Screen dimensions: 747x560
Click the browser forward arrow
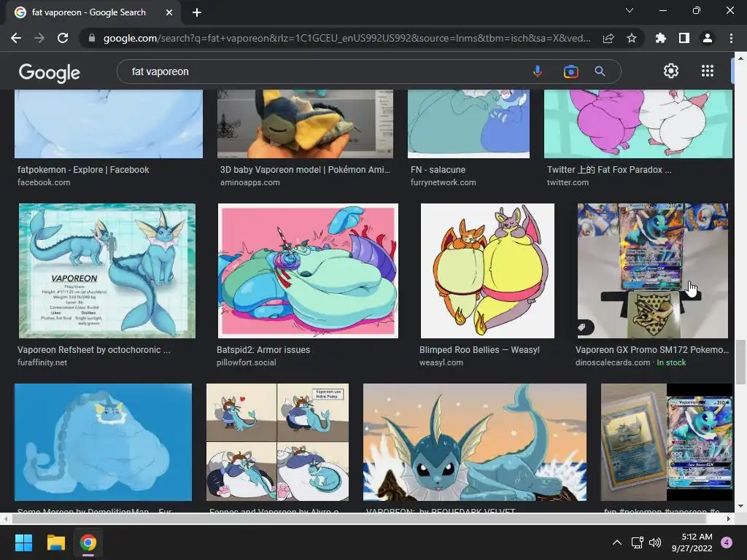click(39, 38)
